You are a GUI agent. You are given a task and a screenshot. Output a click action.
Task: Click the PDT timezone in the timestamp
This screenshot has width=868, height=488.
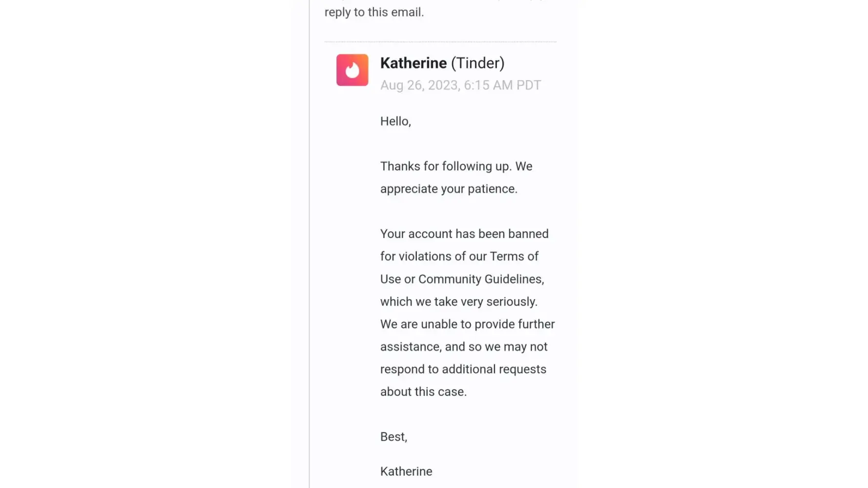pos(529,85)
